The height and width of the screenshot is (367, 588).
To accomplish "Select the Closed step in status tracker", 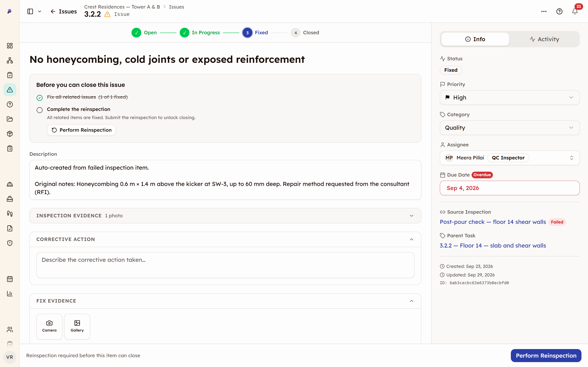I will tap(305, 33).
